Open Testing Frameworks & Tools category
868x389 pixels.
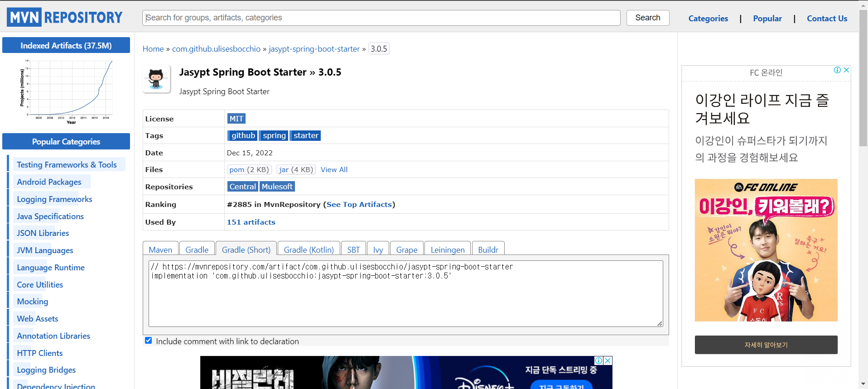[67, 165]
